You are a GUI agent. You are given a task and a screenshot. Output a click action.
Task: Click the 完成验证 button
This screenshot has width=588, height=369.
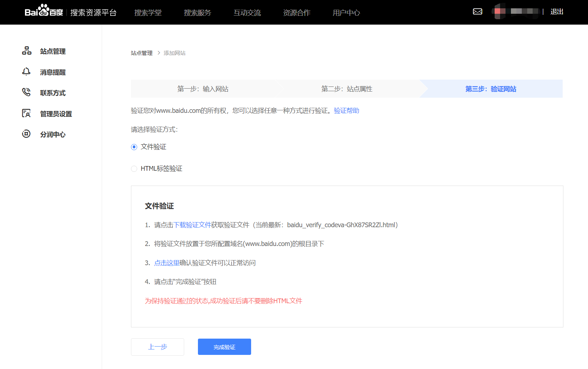point(224,347)
